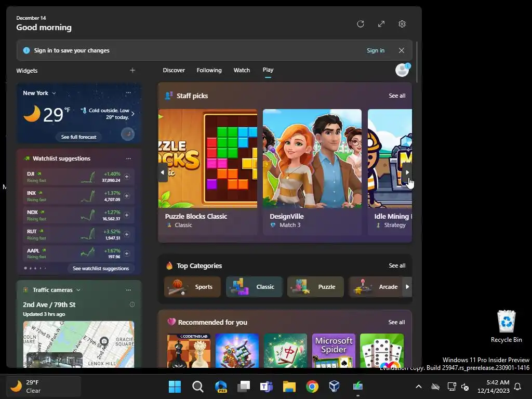Dismiss the sign-in banner
Viewport: 532px width, 399px height.
[x=402, y=50]
